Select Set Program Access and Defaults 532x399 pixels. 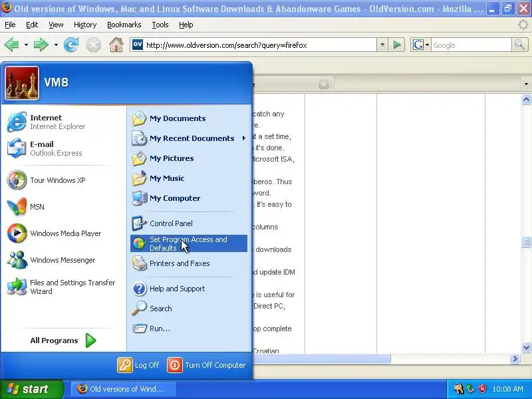[189, 243]
